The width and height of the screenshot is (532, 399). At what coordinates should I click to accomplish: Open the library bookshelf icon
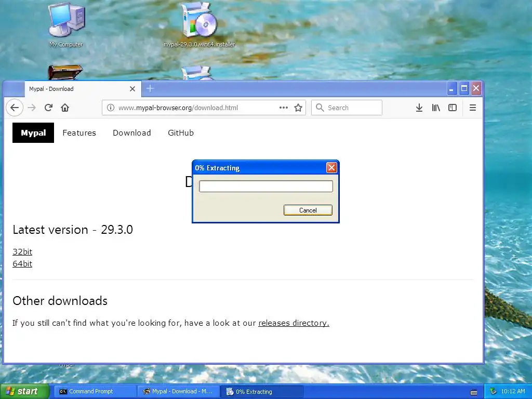pos(436,108)
